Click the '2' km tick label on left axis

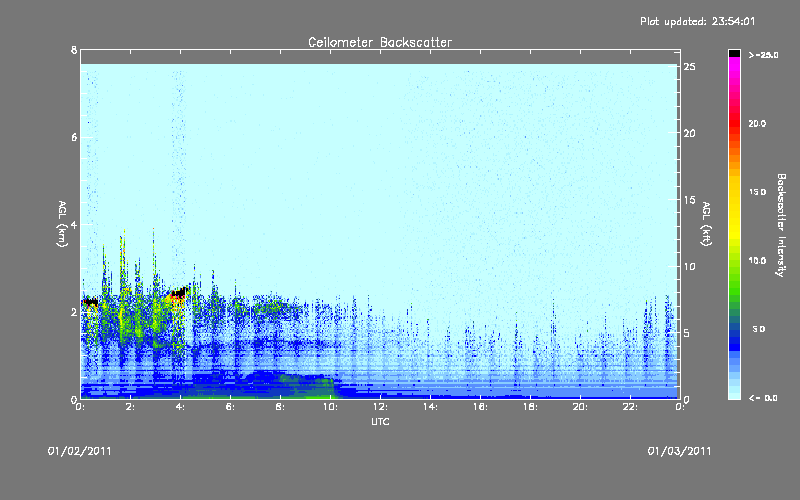click(x=74, y=312)
